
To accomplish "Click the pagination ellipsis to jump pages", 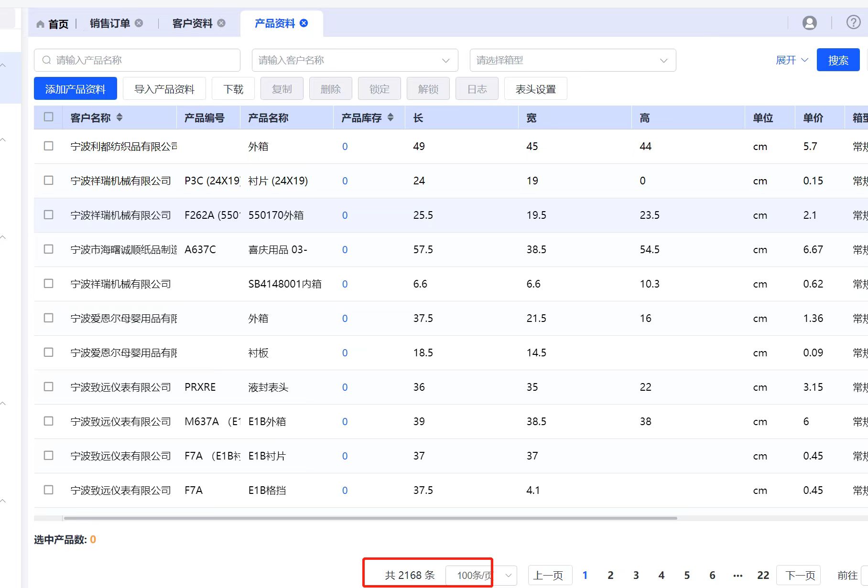I will (x=738, y=576).
